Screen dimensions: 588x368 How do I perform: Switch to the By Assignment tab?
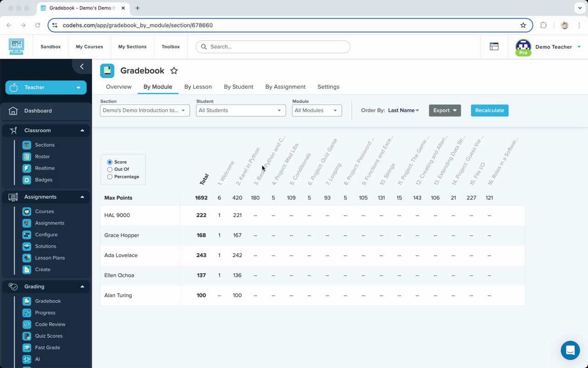[x=285, y=86]
